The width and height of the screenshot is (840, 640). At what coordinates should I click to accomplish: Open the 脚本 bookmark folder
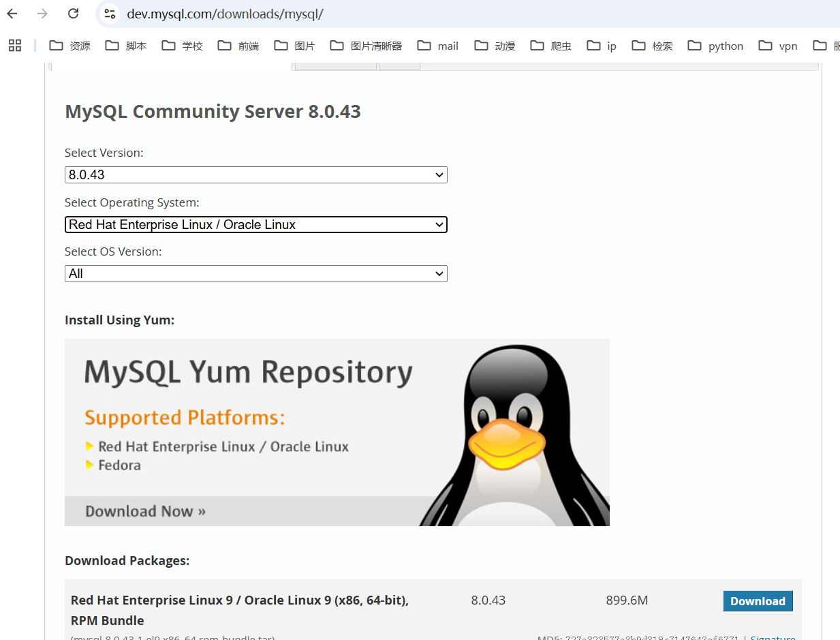(126, 46)
